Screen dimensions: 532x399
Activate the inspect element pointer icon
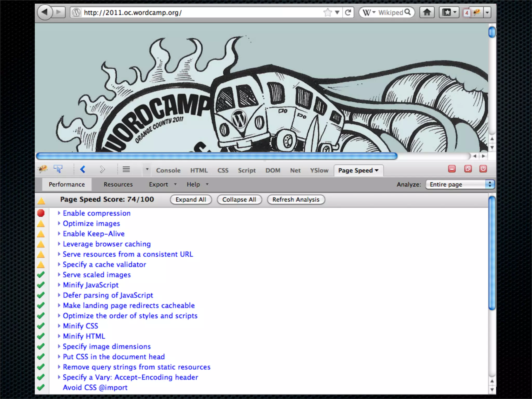point(58,169)
